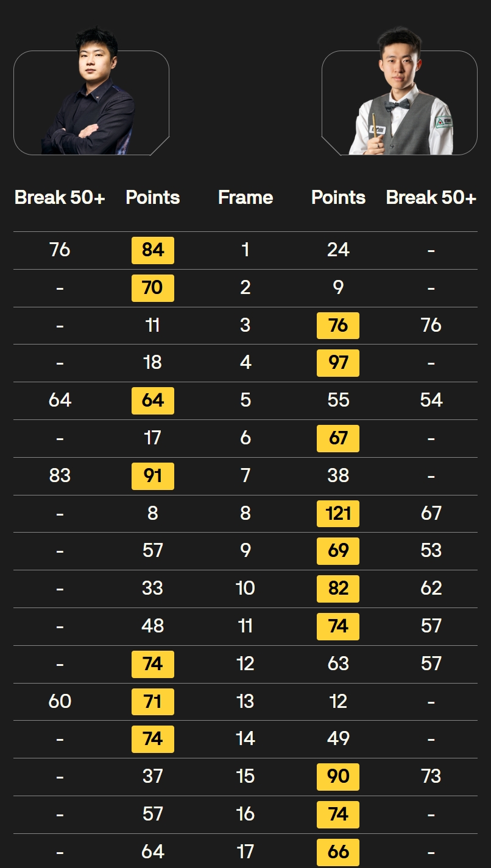Click the highlighted 91 score in frame 7
Viewport: 491px width, 868px height.
click(x=153, y=476)
